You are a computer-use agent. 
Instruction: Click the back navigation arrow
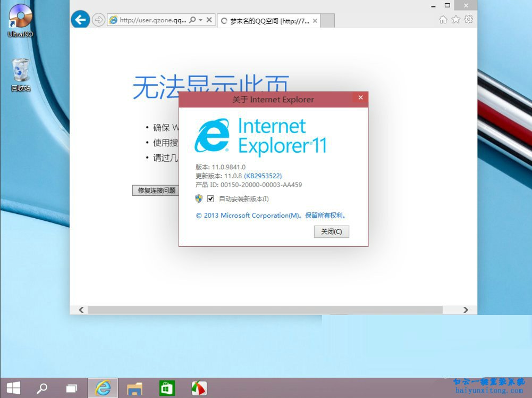80,20
